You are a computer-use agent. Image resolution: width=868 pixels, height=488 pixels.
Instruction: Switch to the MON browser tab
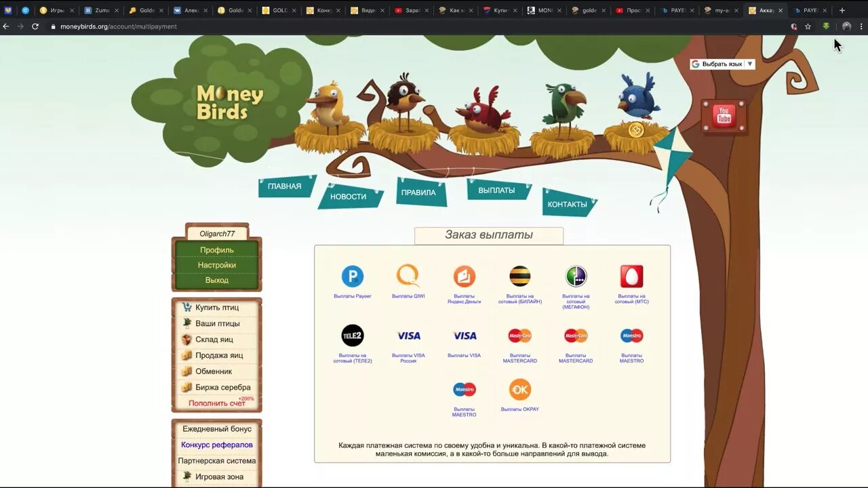pyautogui.click(x=545, y=10)
